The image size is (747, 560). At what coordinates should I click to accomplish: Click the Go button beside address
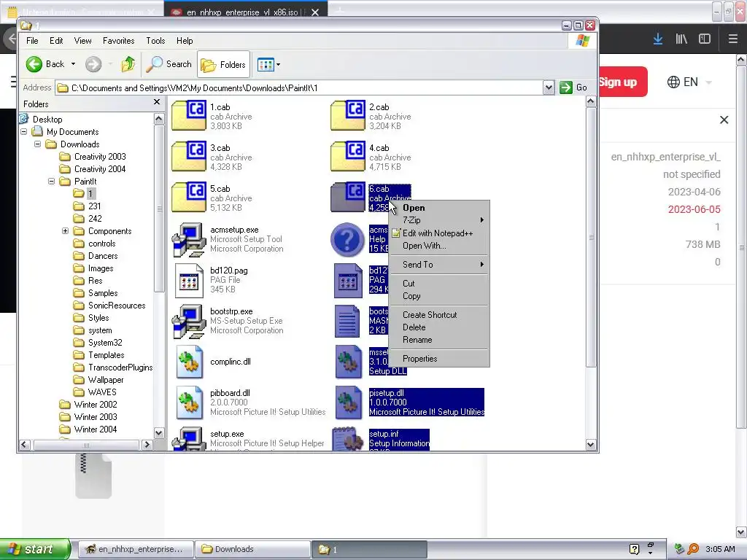point(573,87)
